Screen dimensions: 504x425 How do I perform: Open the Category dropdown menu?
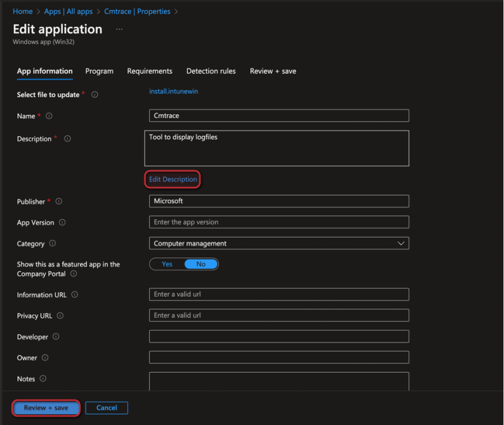click(x=401, y=244)
